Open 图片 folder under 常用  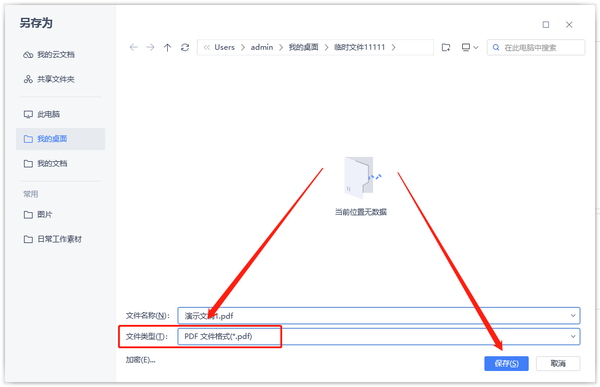click(38, 214)
